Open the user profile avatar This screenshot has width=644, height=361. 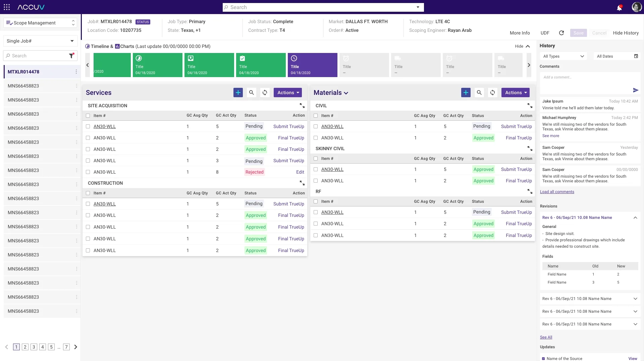pos(636,7)
